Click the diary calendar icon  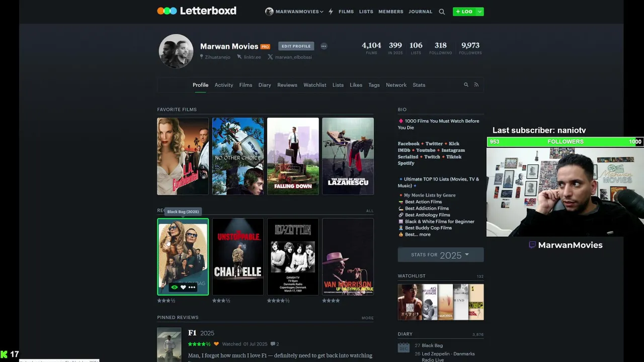click(404, 347)
